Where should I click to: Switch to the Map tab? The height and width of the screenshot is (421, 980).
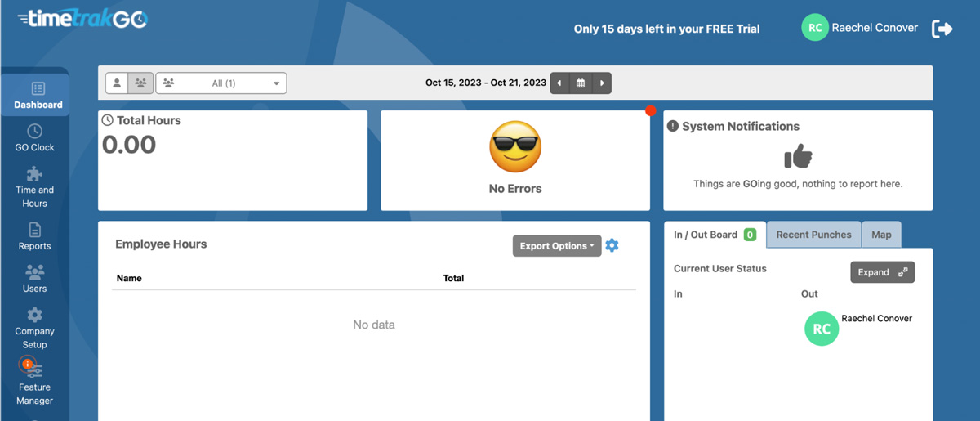point(881,235)
